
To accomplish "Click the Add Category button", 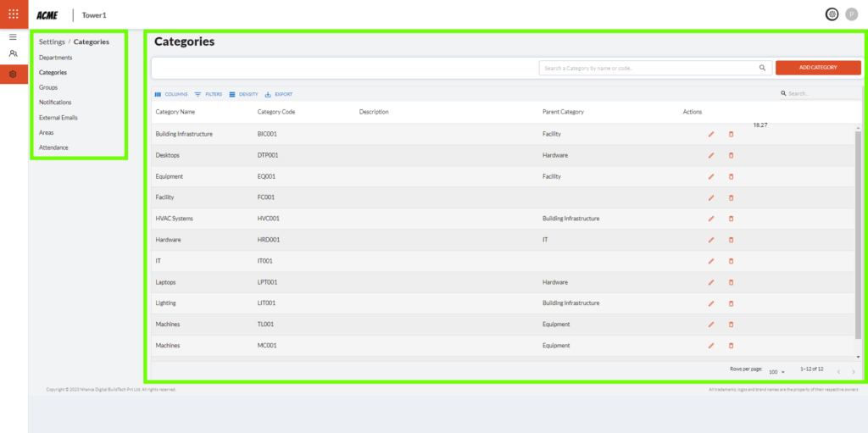I will pyautogui.click(x=818, y=68).
